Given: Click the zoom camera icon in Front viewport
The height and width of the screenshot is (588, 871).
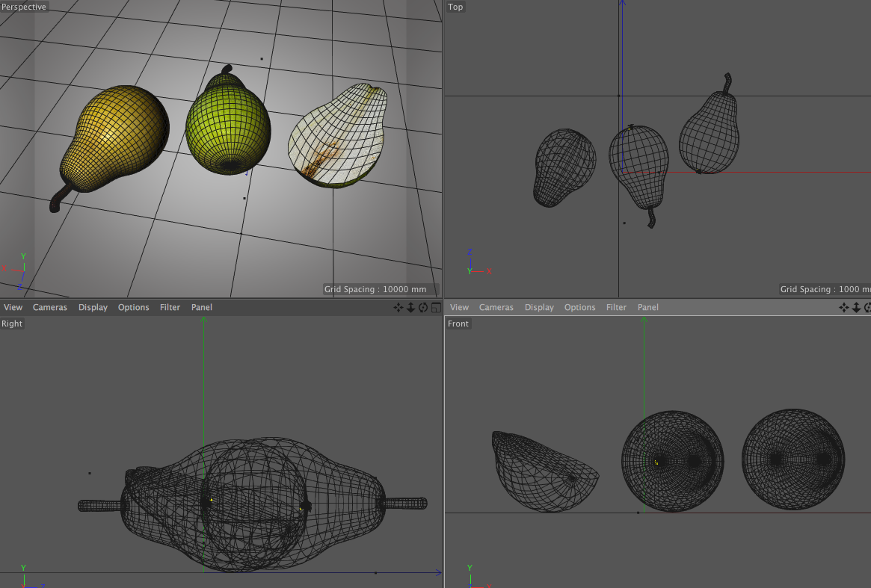Looking at the screenshot, I should click(856, 307).
